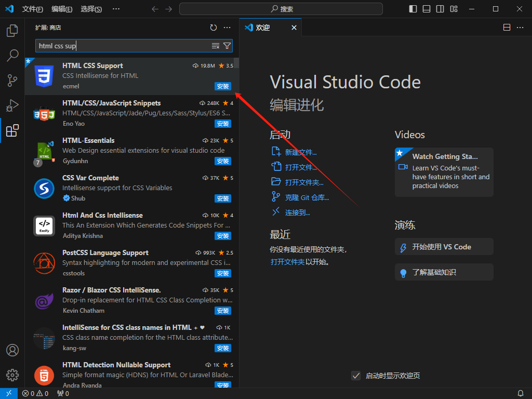This screenshot has width=532, height=399.
Task: Open Razor / Blazor CSS IntelliSense icon
Action: 44,301
